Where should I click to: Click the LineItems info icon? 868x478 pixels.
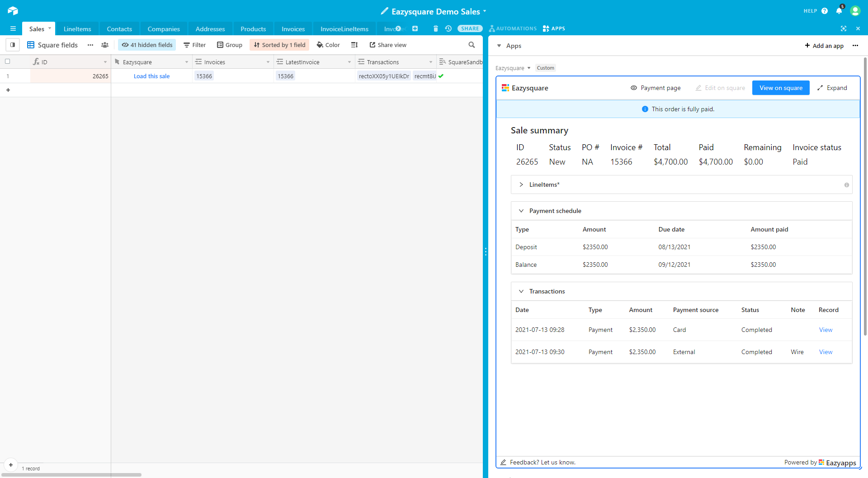coord(847,185)
